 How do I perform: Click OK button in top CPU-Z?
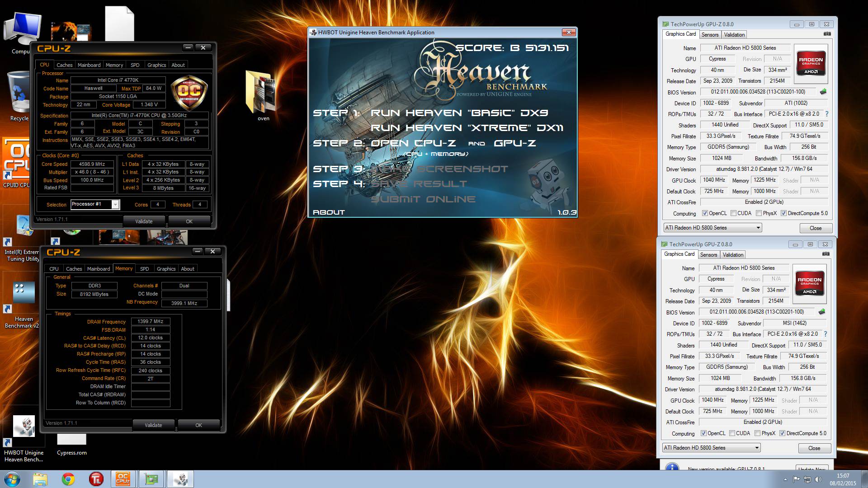coord(189,221)
